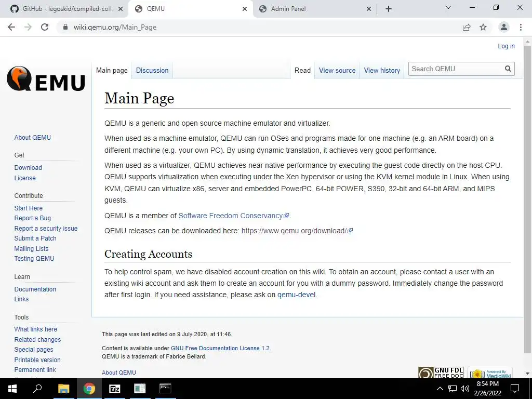Click the browser back arrow

pyautogui.click(x=11, y=27)
